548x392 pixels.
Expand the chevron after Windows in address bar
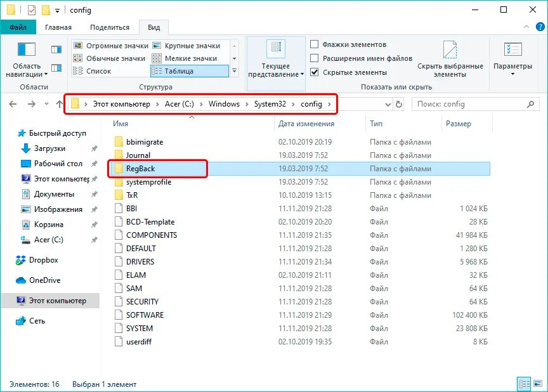tap(247, 104)
